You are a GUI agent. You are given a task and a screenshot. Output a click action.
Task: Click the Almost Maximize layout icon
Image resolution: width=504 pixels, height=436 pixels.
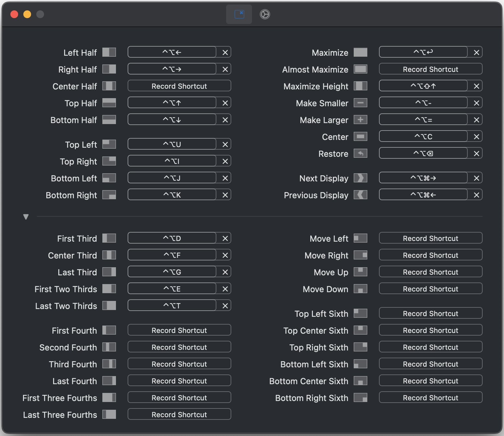coord(361,69)
